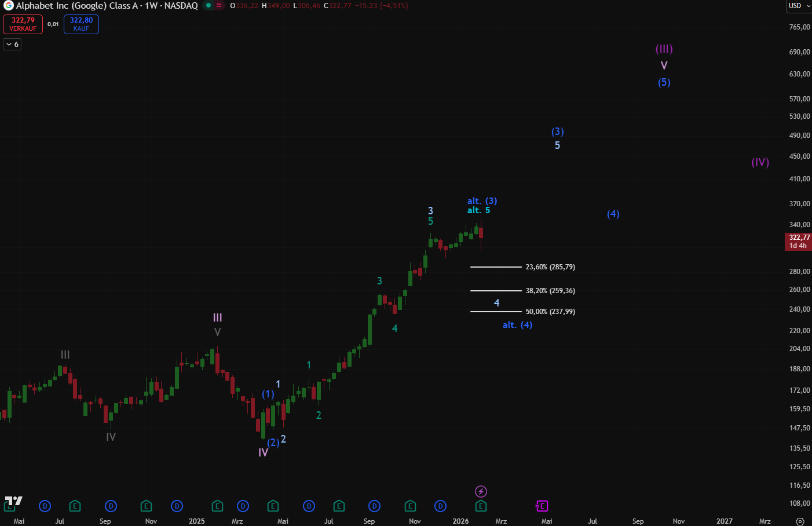Image resolution: width=812 pixels, height=526 pixels.
Task: Click the 0,01 spread value between buttons
Action: coord(53,24)
